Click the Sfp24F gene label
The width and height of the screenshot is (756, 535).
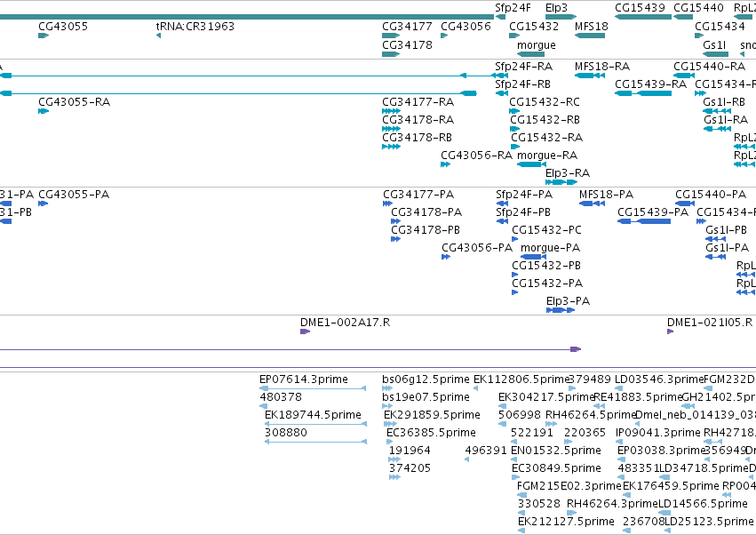click(513, 8)
